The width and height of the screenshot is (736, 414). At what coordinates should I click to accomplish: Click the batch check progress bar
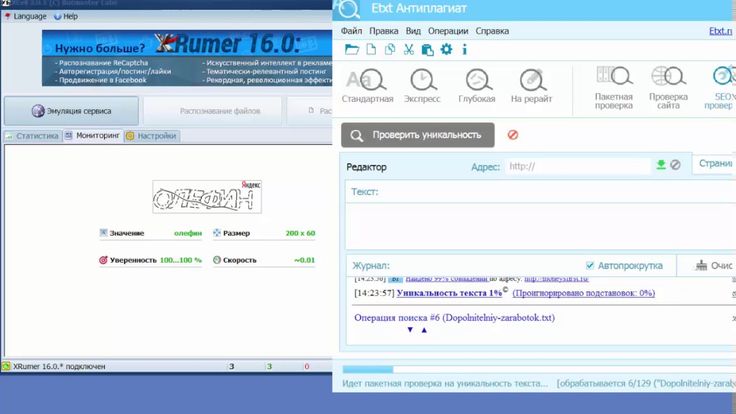(539, 369)
